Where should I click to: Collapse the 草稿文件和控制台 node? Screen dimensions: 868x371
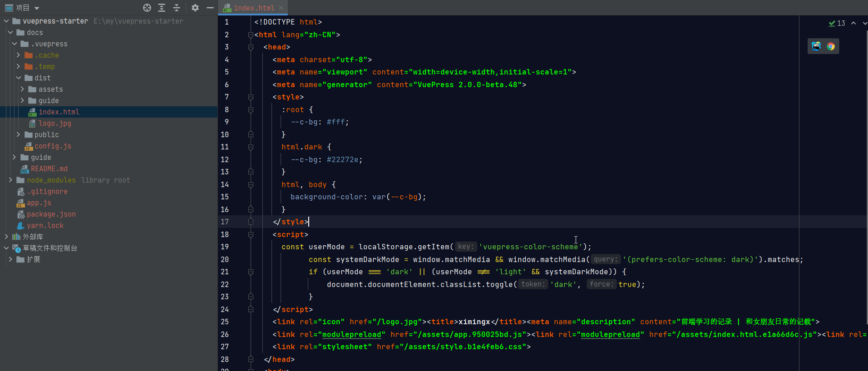tap(6, 248)
